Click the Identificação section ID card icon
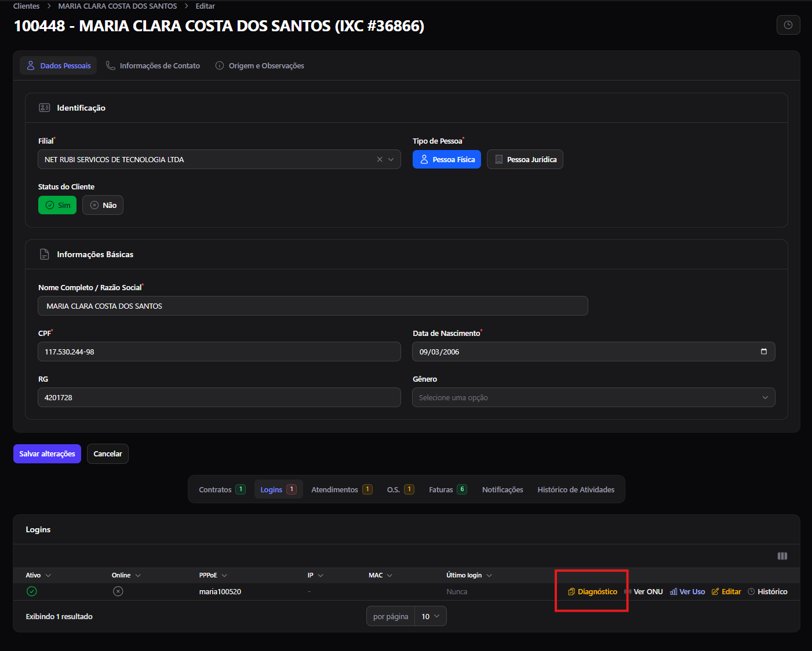Image resolution: width=812 pixels, height=651 pixels. pos(44,108)
